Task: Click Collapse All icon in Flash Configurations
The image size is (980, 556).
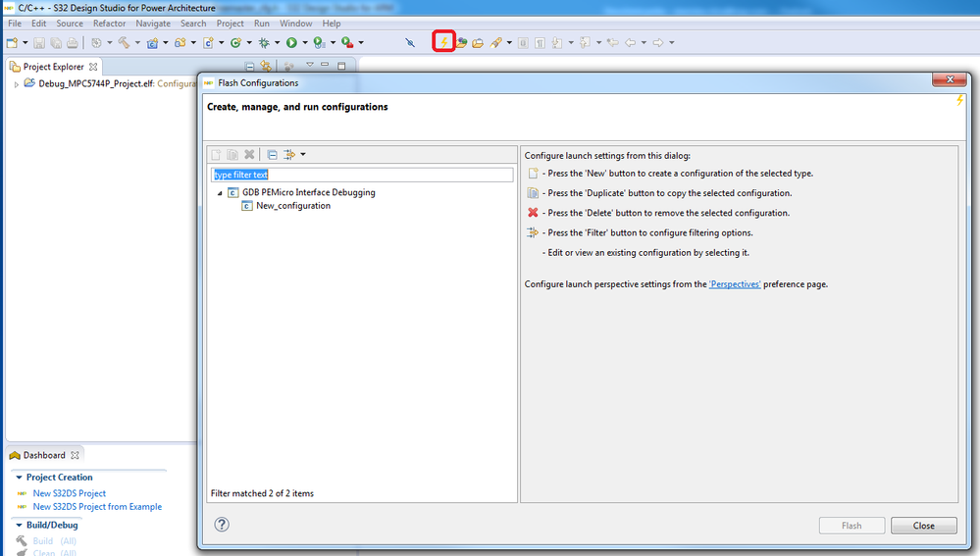Action: coord(272,154)
